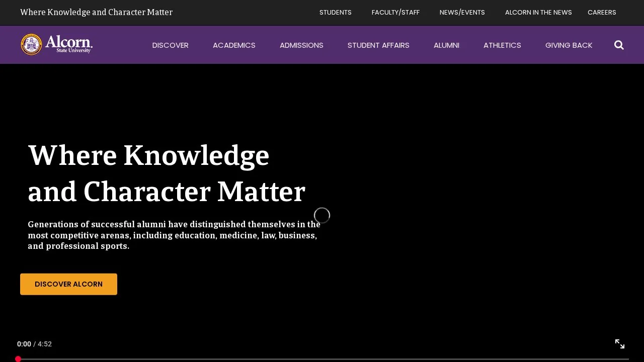View Alcorn in the News
This screenshot has height=362, width=644.
click(538, 13)
